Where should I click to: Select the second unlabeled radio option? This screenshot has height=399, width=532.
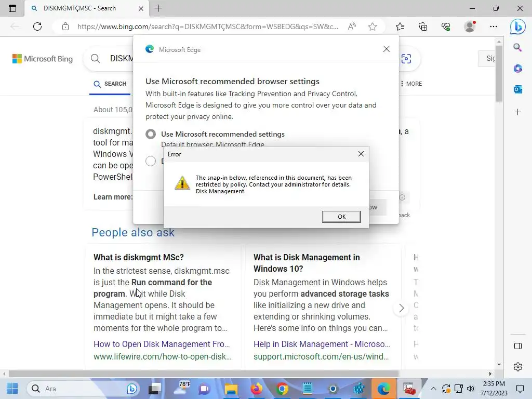[x=151, y=161]
